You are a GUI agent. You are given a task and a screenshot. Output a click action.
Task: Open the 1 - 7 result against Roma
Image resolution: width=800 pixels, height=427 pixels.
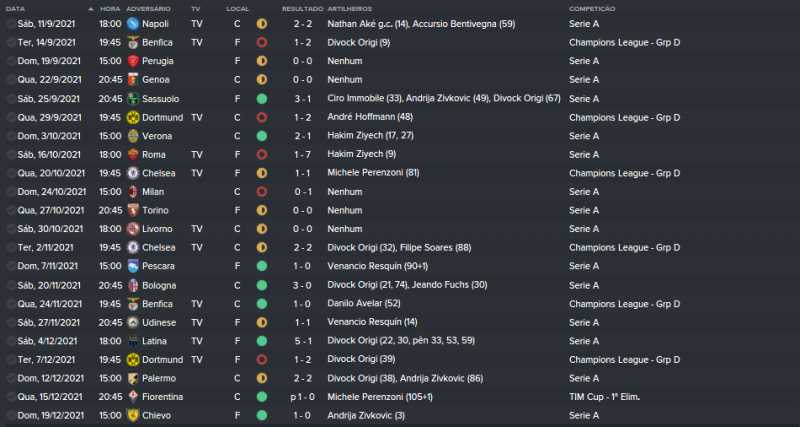[x=301, y=155]
